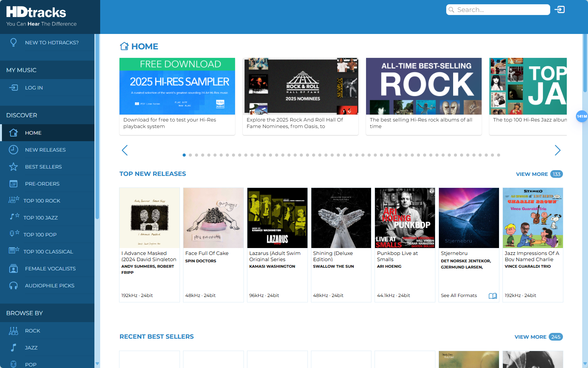
Task: Open the Shining Deluxe Edition cover
Action: click(x=341, y=218)
